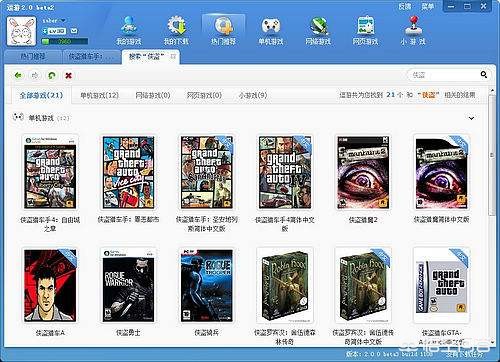This screenshot has height=362, width=500.
Task: Open 单机游戏 gamepad icon in top bar
Action: point(271,30)
